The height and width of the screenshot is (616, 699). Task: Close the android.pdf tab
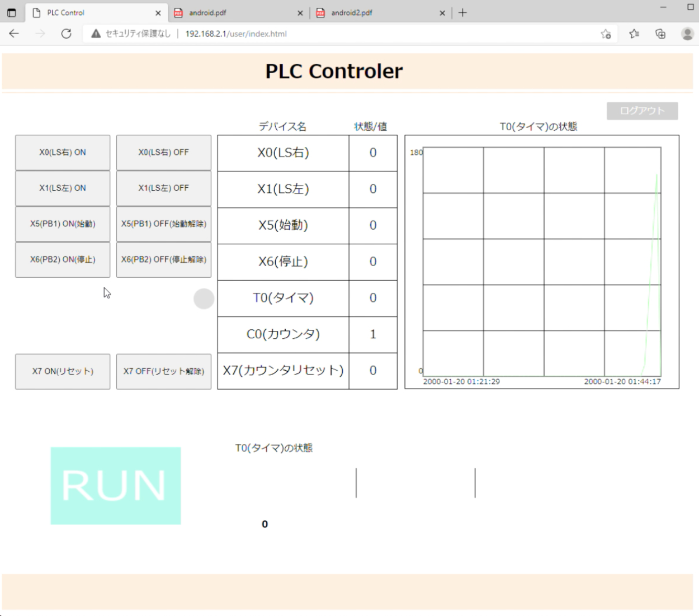[x=300, y=13]
